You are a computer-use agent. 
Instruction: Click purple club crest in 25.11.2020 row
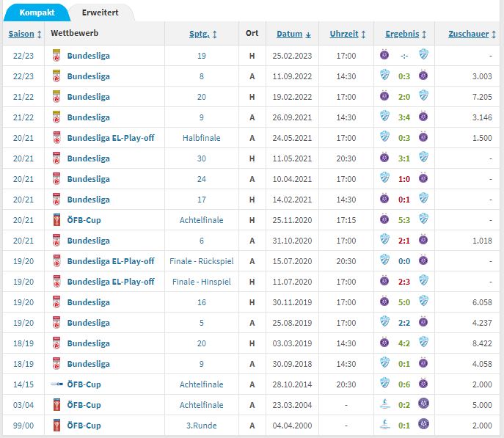pos(384,219)
